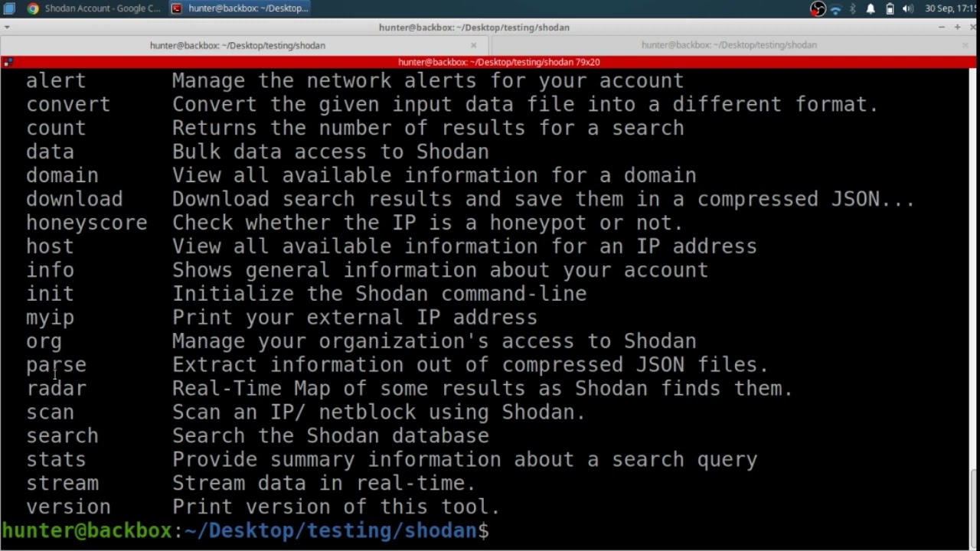The height and width of the screenshot is (551, 980).
Task: Click the OBS recording tray icon
Action: coord(818,9)
